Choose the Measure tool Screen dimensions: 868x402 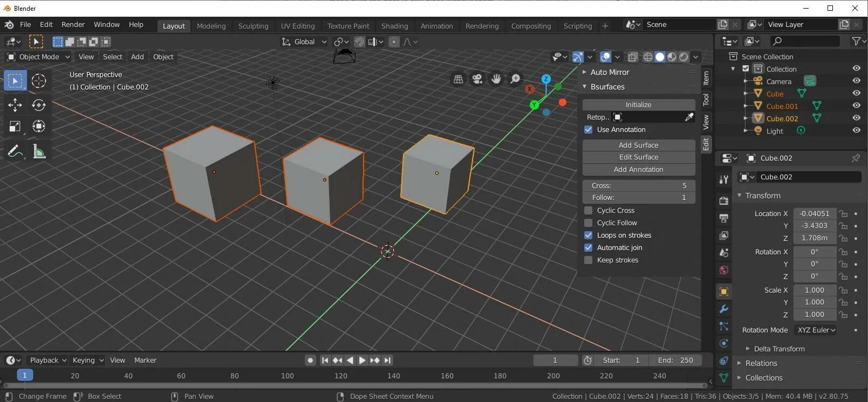(38, 151)
